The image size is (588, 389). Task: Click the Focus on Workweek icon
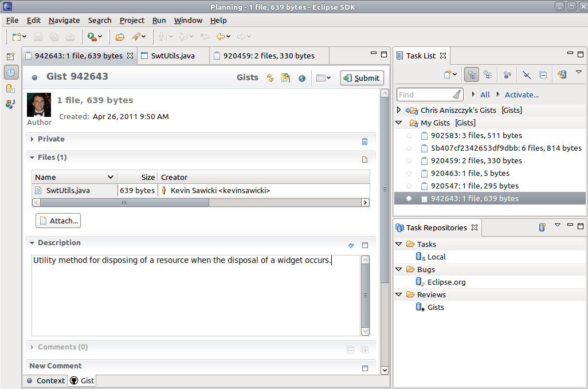[x=507, y=74]
